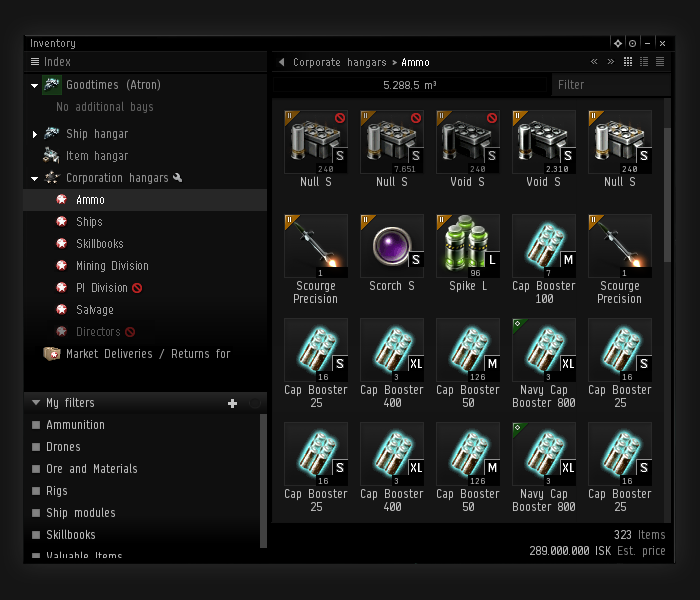Click the No additional bays label
The height and width of the screenshot is (600, 700).
click(105, 107)
